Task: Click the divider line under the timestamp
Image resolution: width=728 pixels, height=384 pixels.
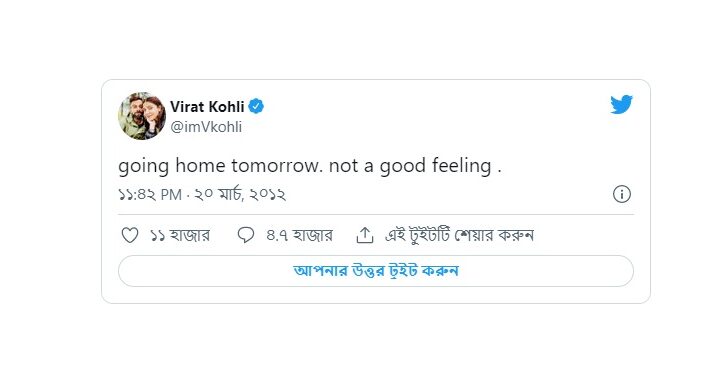Action: click(376, 215)
